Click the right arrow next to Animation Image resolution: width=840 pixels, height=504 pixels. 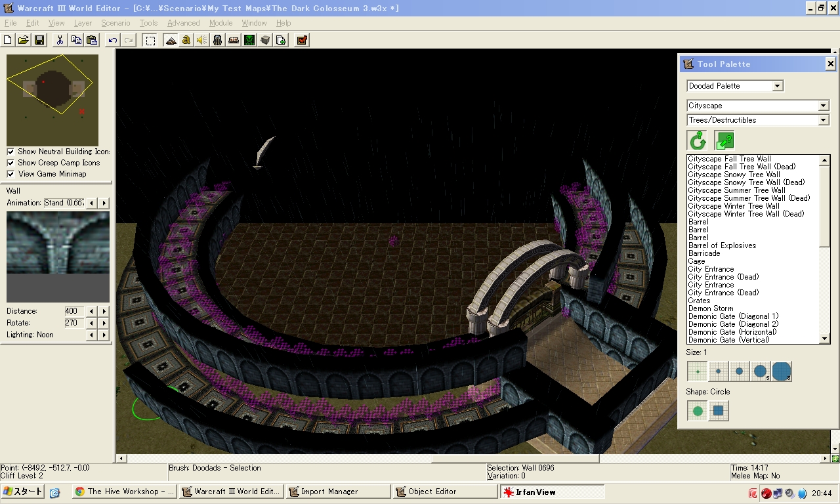pos(103,203)
